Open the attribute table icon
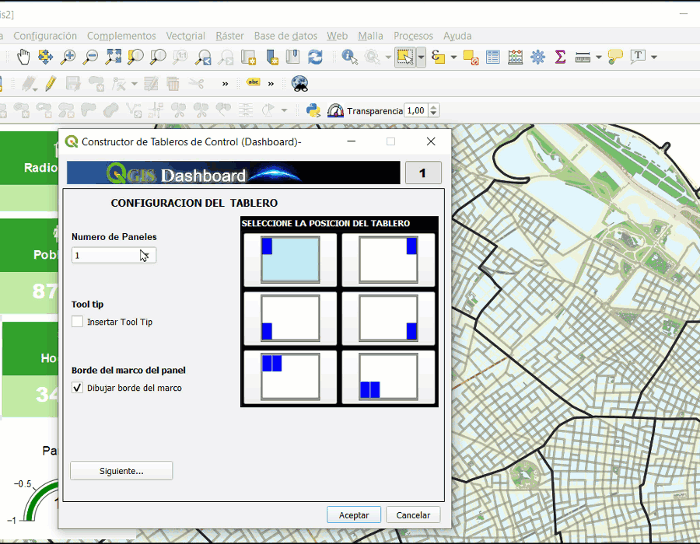 [x=493, y=57]
